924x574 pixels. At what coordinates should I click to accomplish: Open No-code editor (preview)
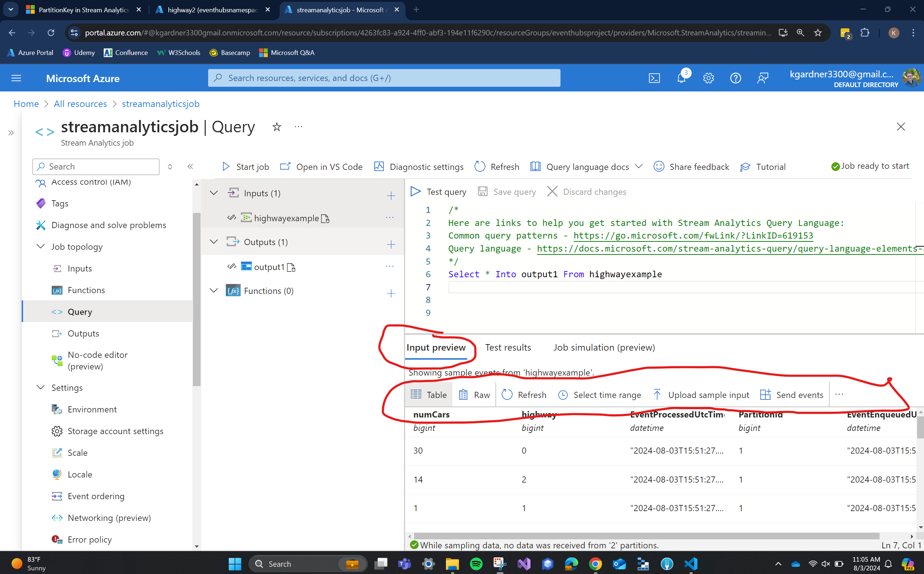98,360
